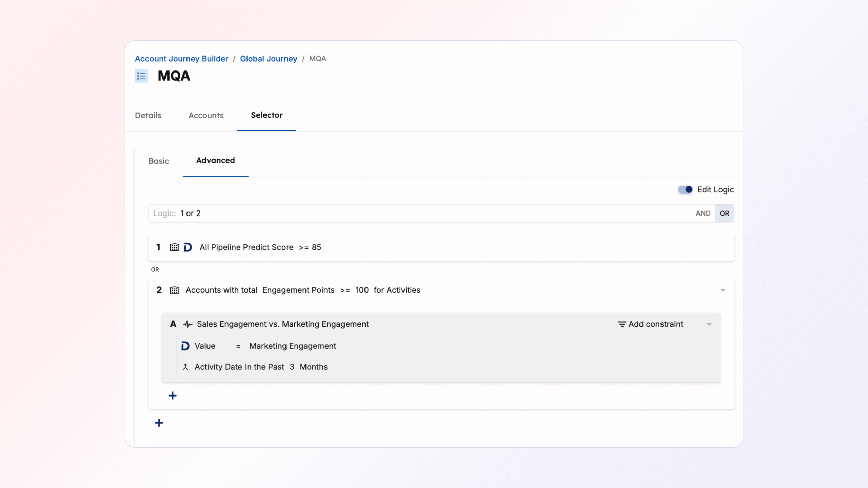The width and height of the screenshot is (868, 488).
Task: Click the bottom plus icon to add rule
Action: 159,423
